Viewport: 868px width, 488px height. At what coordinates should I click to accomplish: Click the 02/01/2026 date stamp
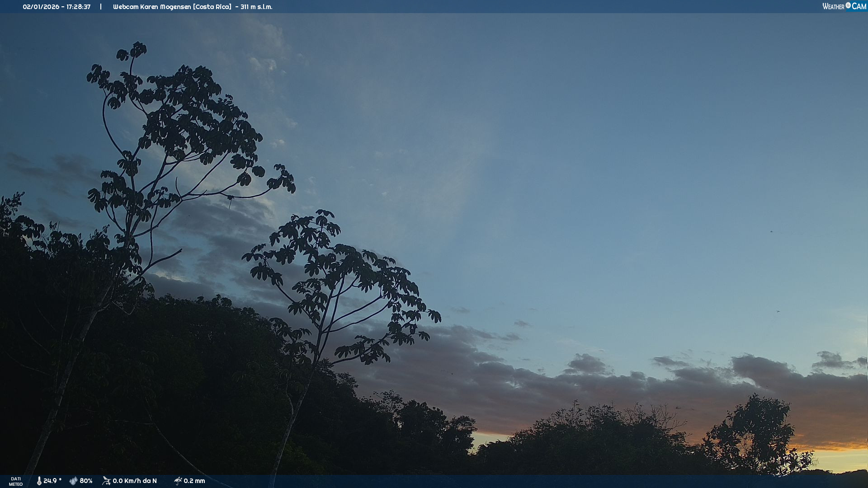(41, 7)
